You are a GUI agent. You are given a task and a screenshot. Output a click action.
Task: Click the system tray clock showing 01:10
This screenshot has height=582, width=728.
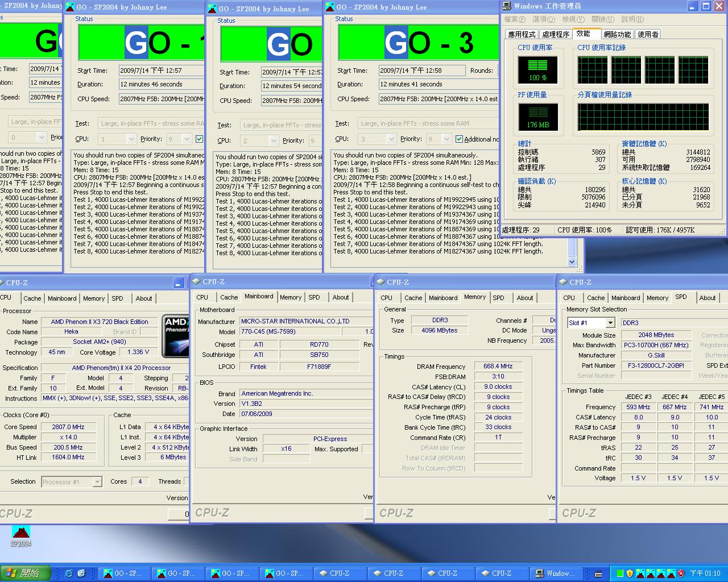[705, 573]
